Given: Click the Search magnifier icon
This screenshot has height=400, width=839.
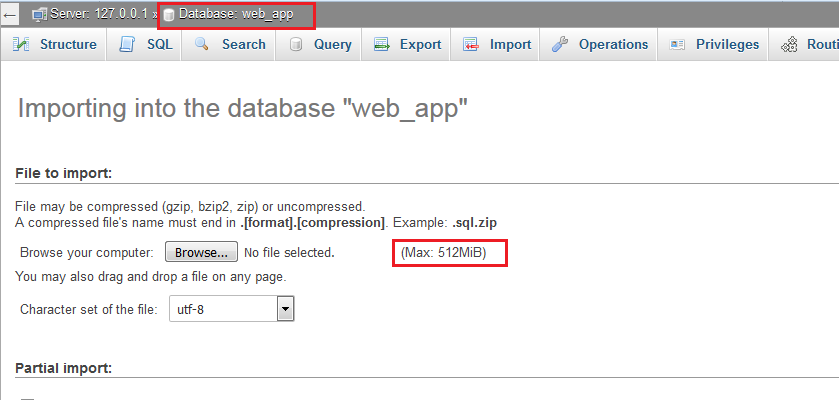Looking at the screenshot, I should [202, 44].
